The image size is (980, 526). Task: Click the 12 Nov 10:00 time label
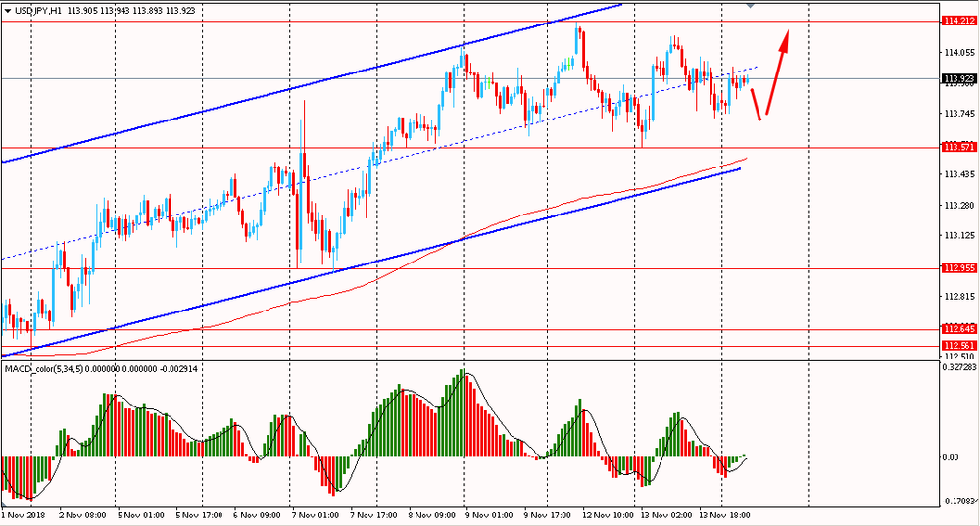tap(608, 515)
